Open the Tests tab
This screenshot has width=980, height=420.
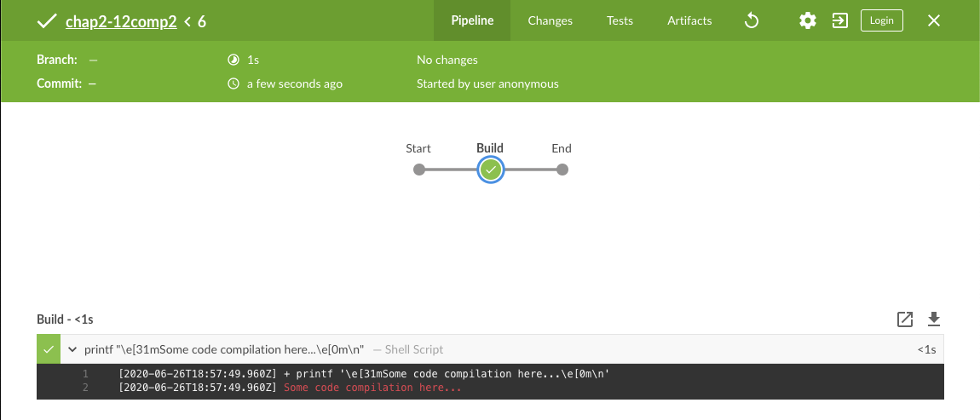tap(620, 20)
